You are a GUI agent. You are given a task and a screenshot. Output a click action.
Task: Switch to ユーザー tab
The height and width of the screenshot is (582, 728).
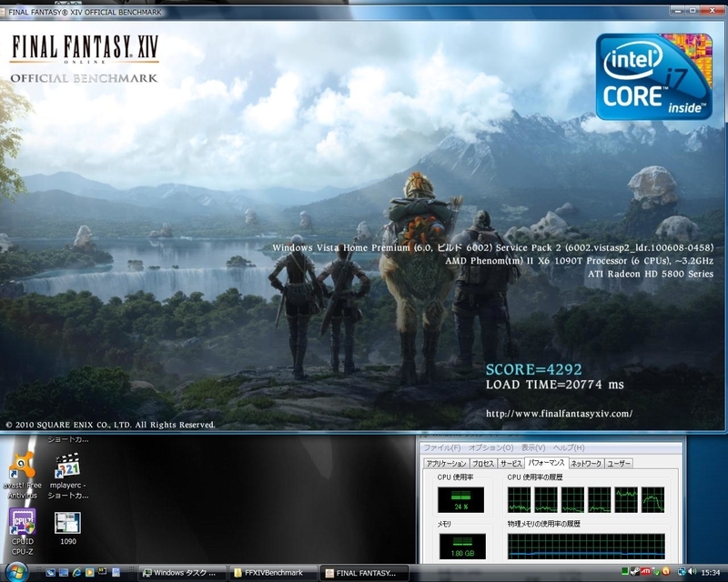coord(619,463)
